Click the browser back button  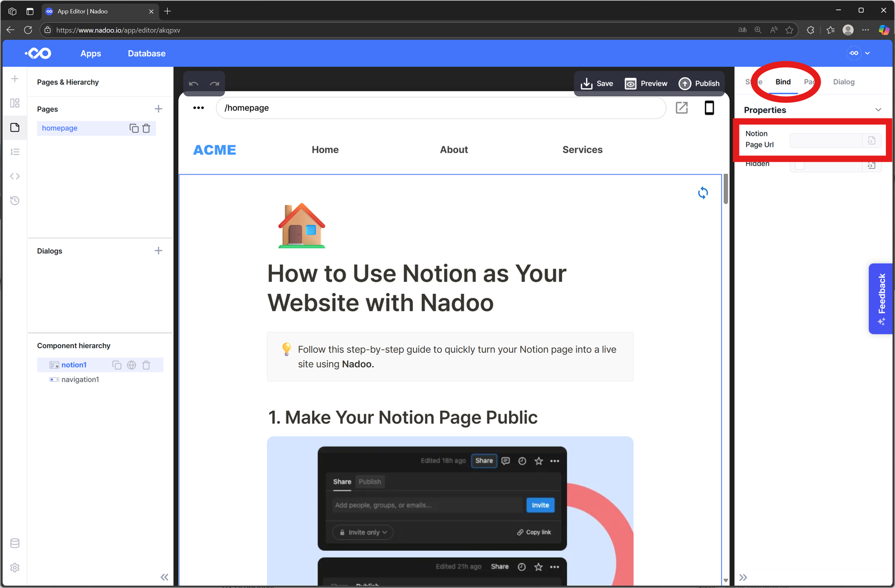pos(11,30)
